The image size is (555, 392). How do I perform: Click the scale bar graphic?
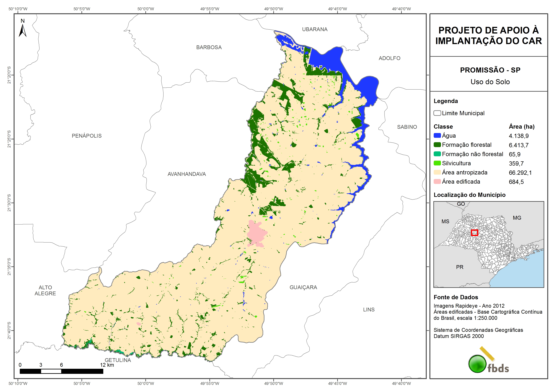pos(61,371)
